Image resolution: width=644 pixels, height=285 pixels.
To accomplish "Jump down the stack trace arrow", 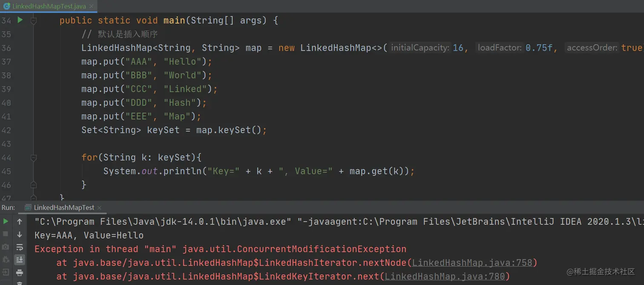I will click(x=20, y=234).
